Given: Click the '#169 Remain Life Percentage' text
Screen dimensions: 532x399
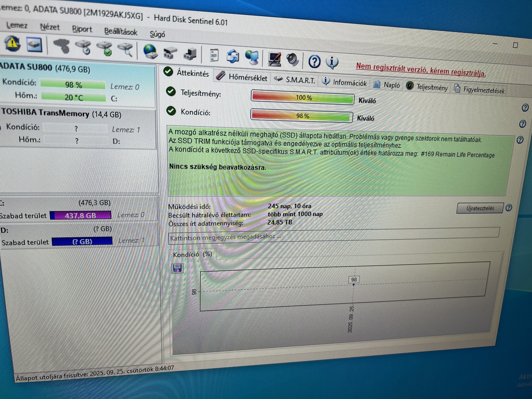Looking at the screenshot, I should tap(458, 155).
